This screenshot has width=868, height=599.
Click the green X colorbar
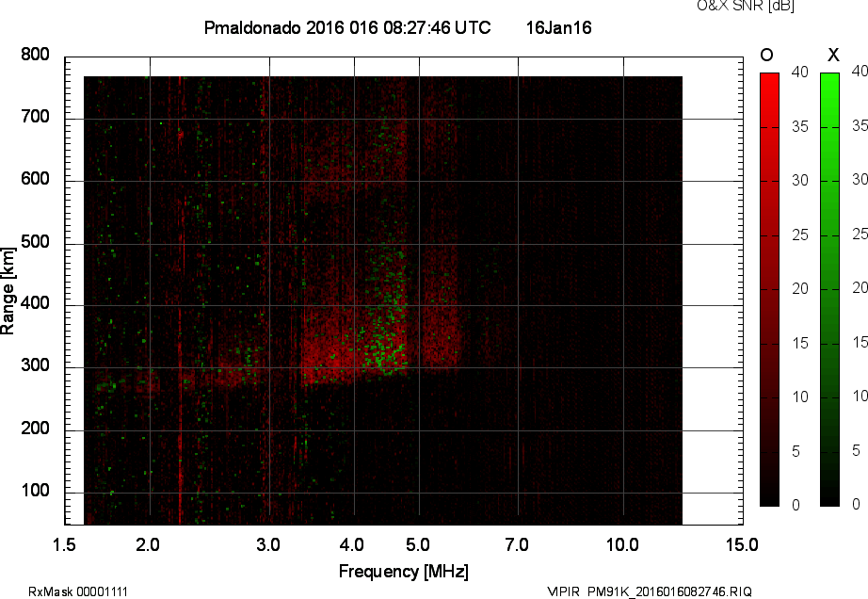829,289
